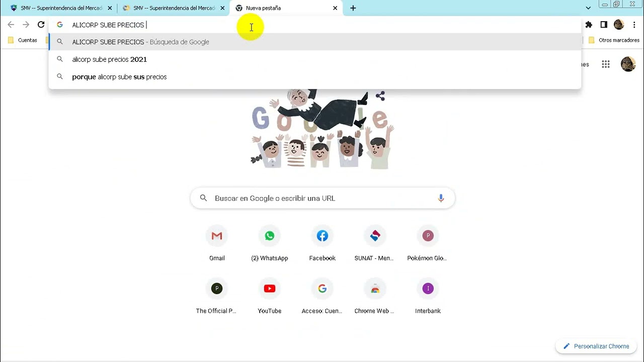Open the Pokémon Glo... shortcut

tap(428, 244)
